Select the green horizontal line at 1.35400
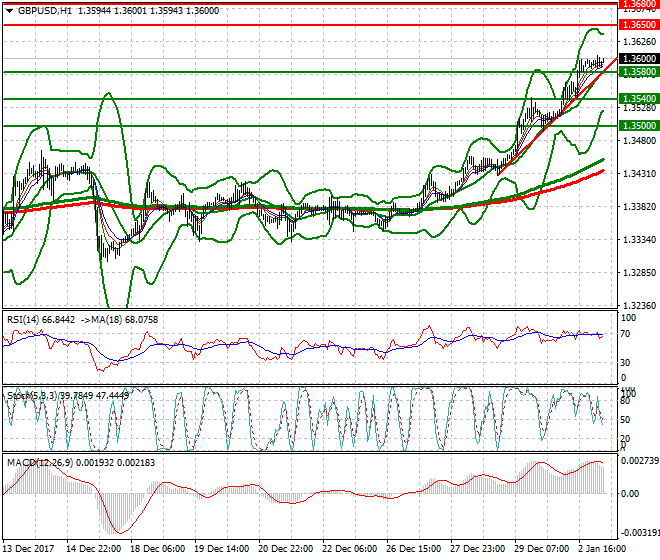660x560 pixels. coord(310,99)
